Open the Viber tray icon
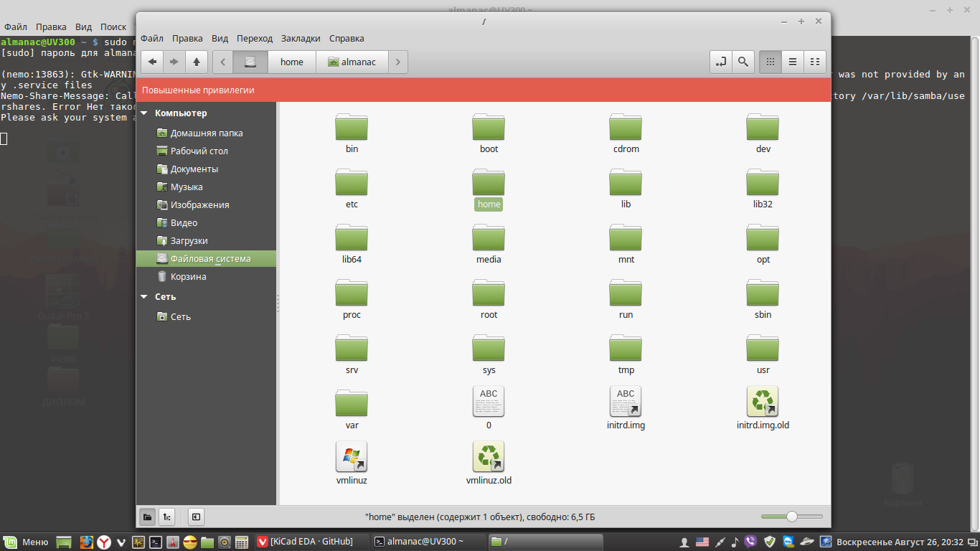 pyautogui.click(x=751, y=542)
